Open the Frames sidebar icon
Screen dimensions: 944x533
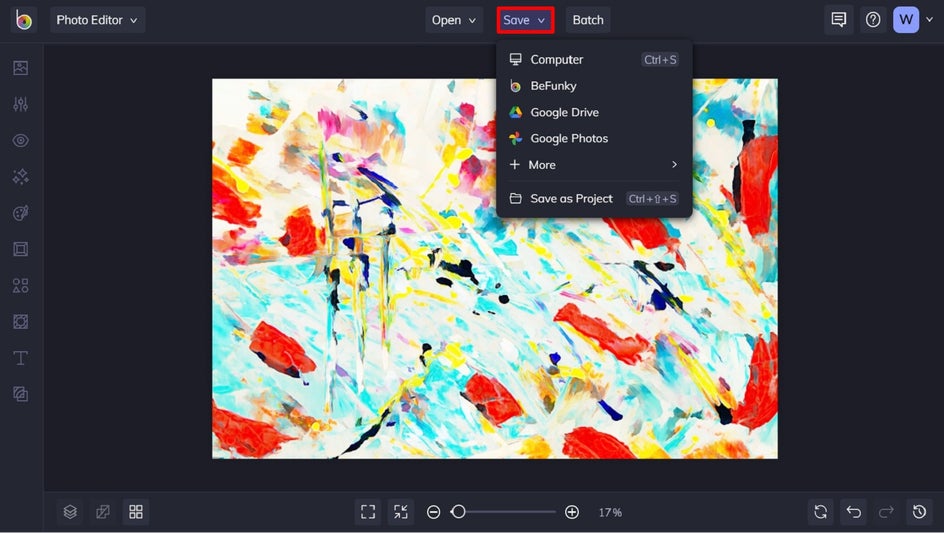(x=20, y=249)
